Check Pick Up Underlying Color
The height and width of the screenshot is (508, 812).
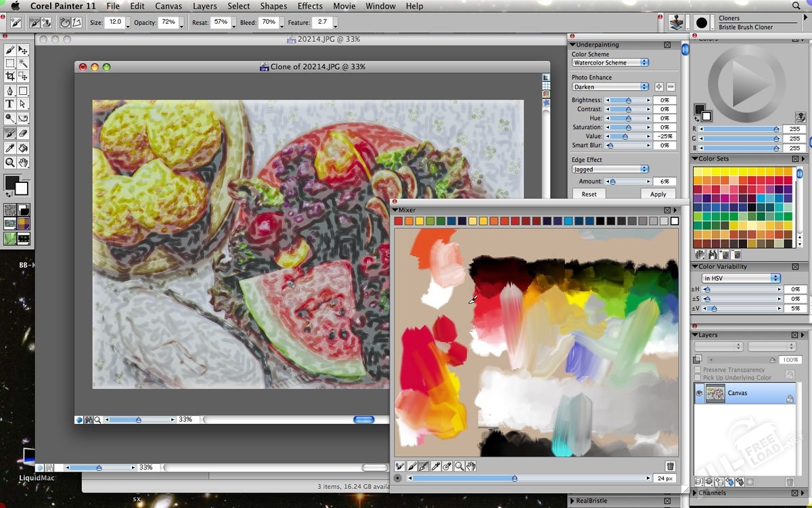[698, 378]
